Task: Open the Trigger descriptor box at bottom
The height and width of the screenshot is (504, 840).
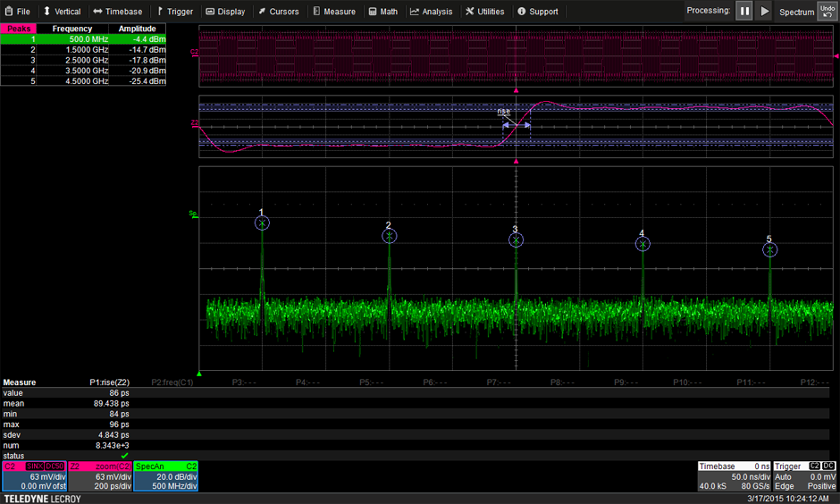Action: (804, 476)
